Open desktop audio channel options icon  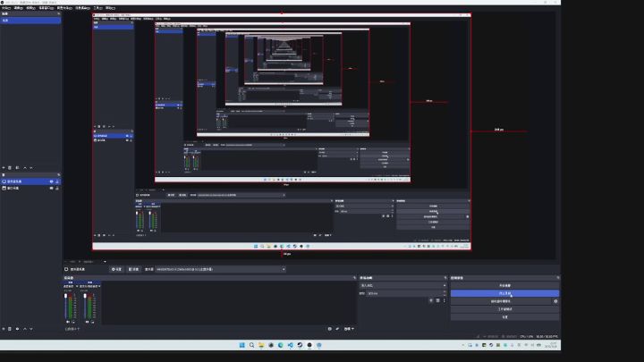(73, 322)
